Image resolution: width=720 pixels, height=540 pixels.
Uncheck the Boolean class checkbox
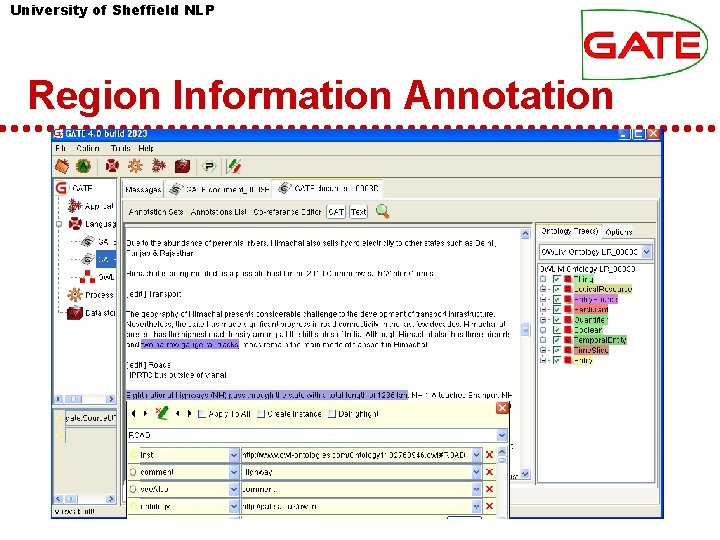click(557, 330)
